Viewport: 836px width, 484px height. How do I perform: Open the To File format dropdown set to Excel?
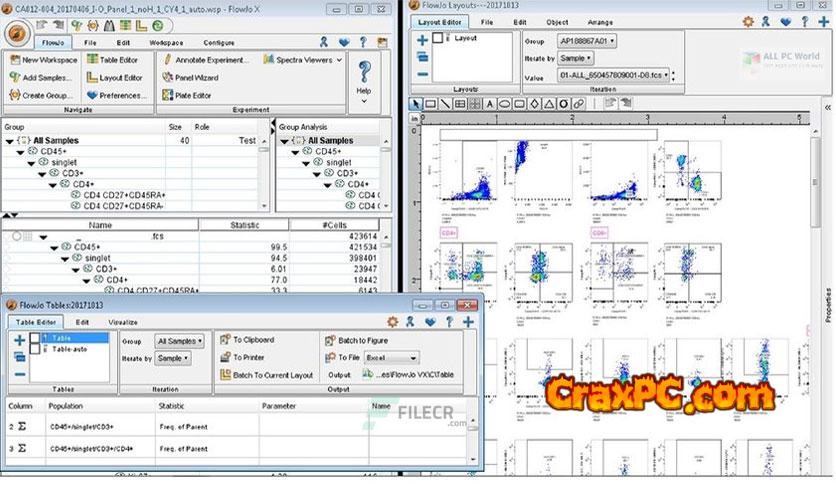[392, 357]
